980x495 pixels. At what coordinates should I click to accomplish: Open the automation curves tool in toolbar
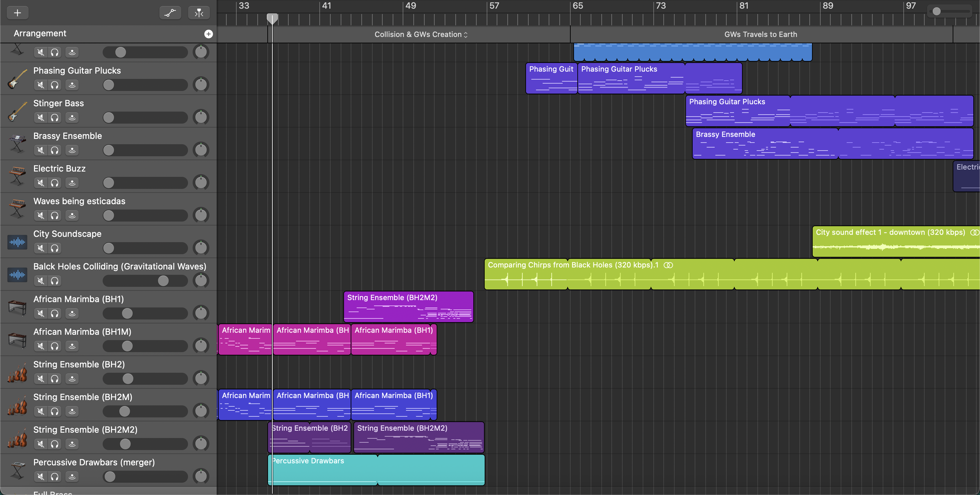[x=170, y=13]
